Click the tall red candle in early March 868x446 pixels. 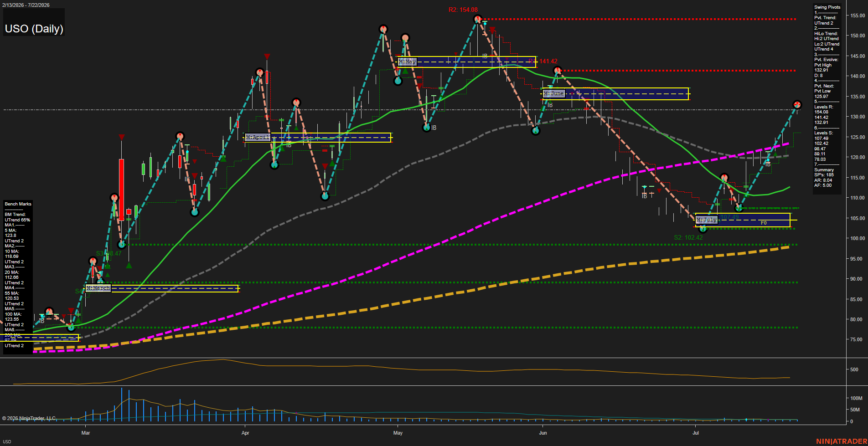121,190
